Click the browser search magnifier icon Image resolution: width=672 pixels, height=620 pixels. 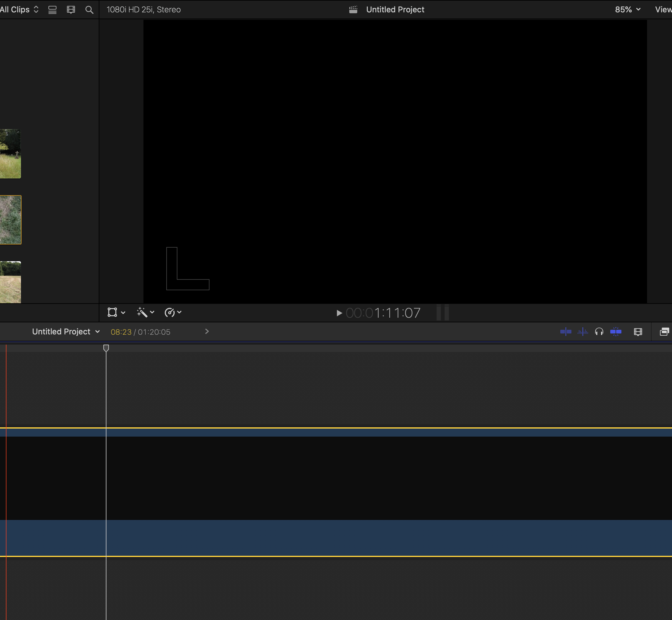[x=89, y=9]
